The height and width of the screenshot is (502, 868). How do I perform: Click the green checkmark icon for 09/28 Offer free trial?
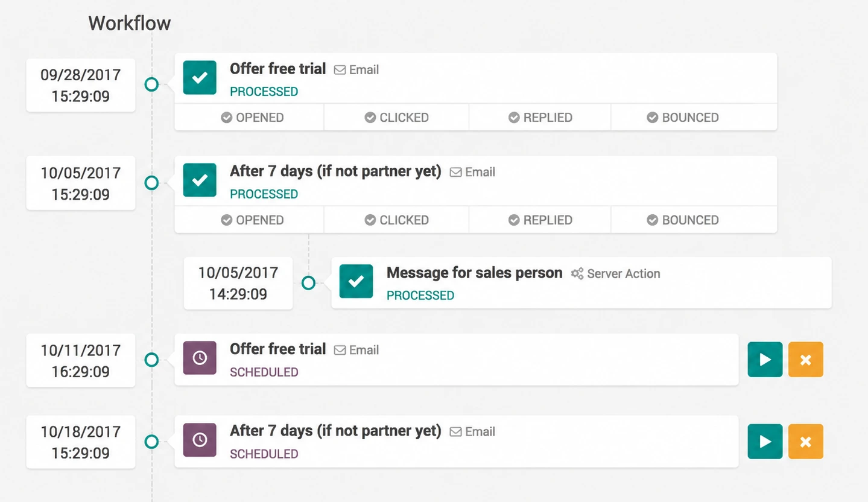[x=200, y=78]
